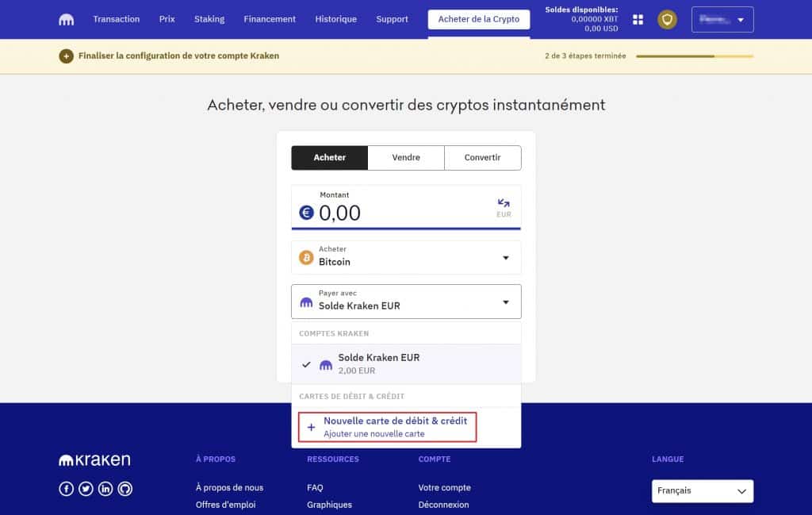Open the account name dropdown

[722, 20]
